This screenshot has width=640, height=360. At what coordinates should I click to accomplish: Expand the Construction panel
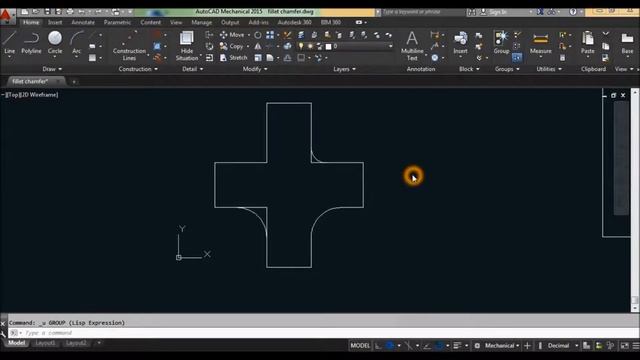tap(138, 69)
